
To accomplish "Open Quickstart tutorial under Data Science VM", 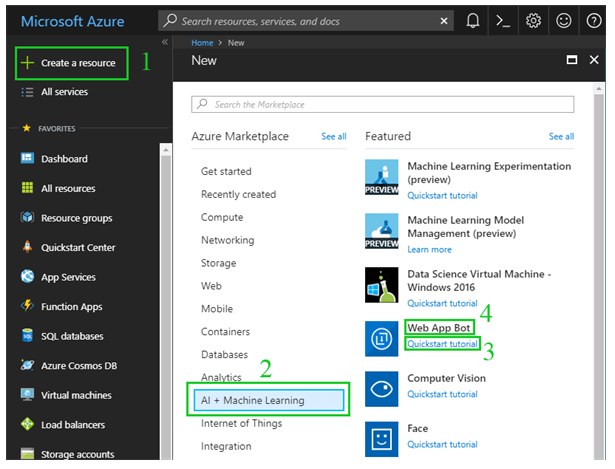I will tap(442, 303).
